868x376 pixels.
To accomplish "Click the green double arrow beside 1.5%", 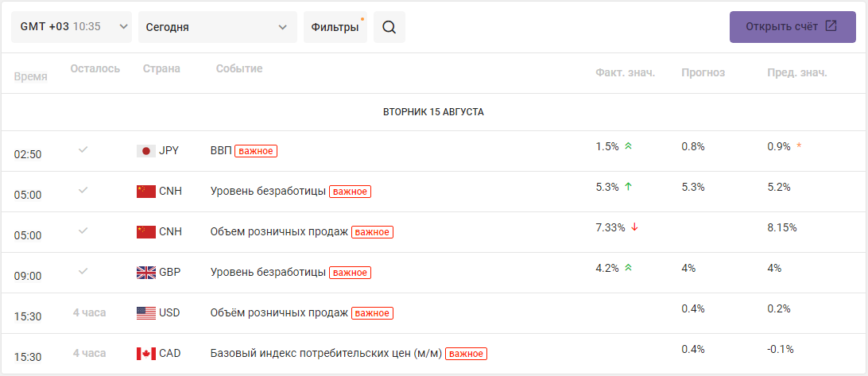I will (628, 146).
